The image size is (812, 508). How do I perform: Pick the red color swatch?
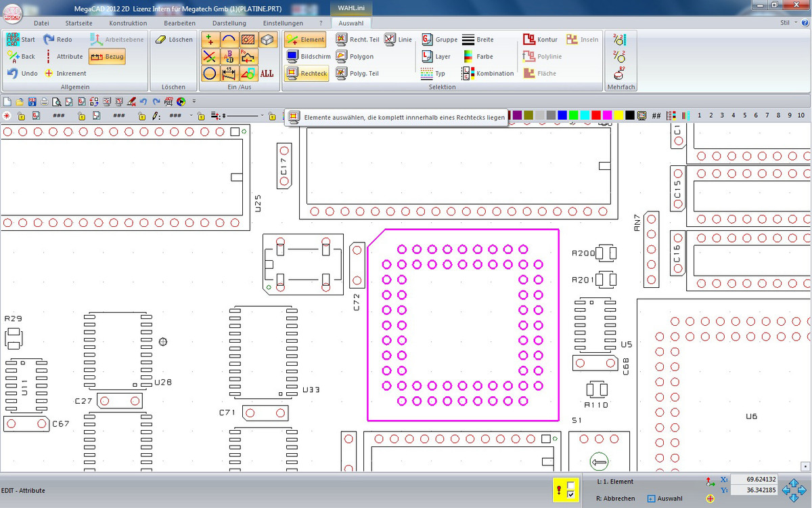click(x=595, y=116)
